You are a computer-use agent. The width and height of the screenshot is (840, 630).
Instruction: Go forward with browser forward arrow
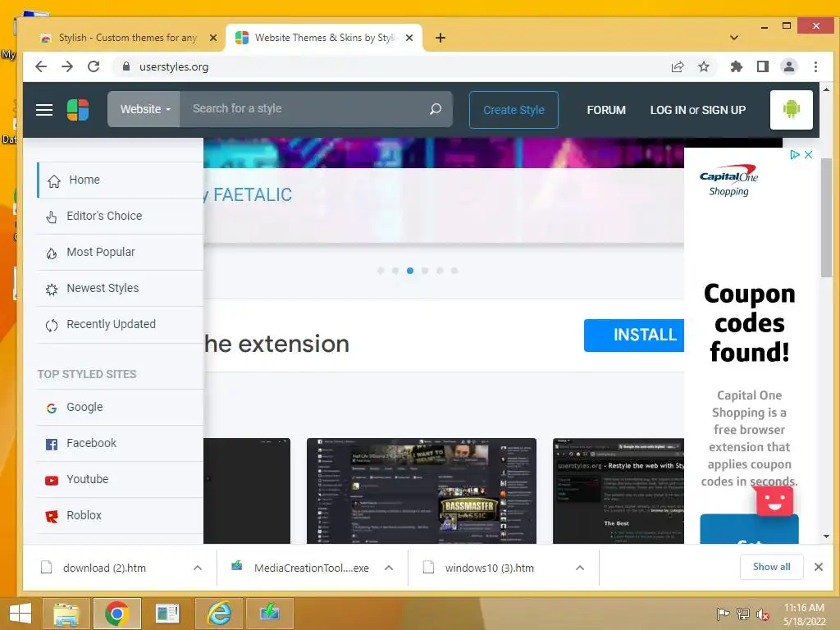tap(67, 66)
